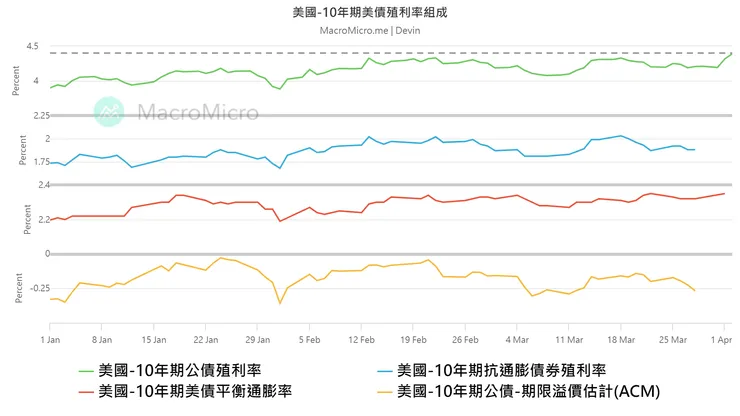
Task: Click the 4.5 y-axis value on the top panel
Action: tap(33, 46)
